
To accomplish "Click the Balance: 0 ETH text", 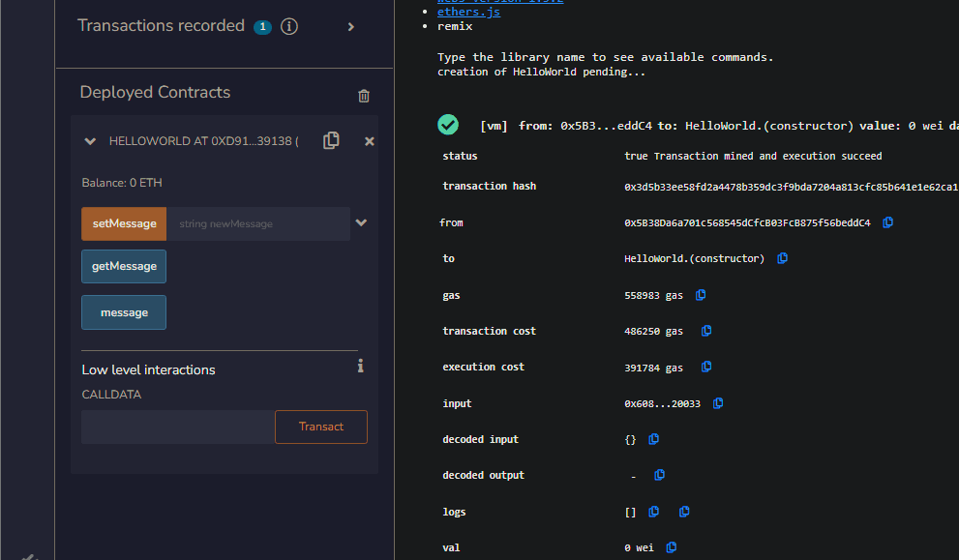I will tap(122, 183).
